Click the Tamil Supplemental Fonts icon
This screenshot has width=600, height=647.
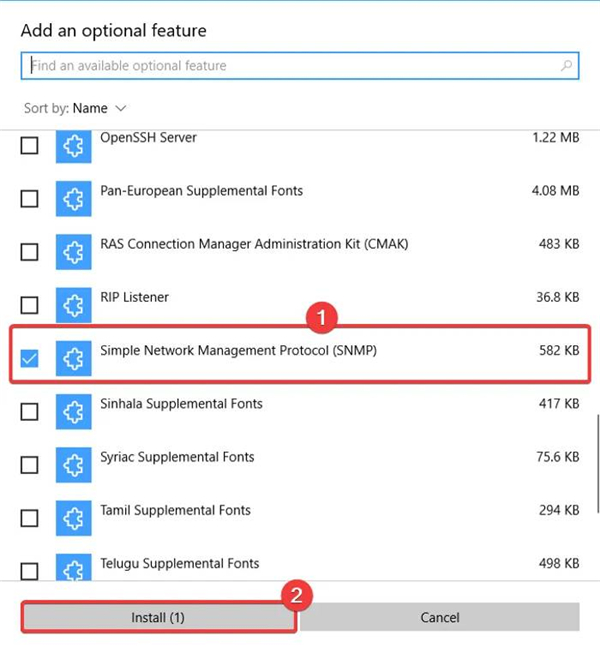click(x=73, y=518)
